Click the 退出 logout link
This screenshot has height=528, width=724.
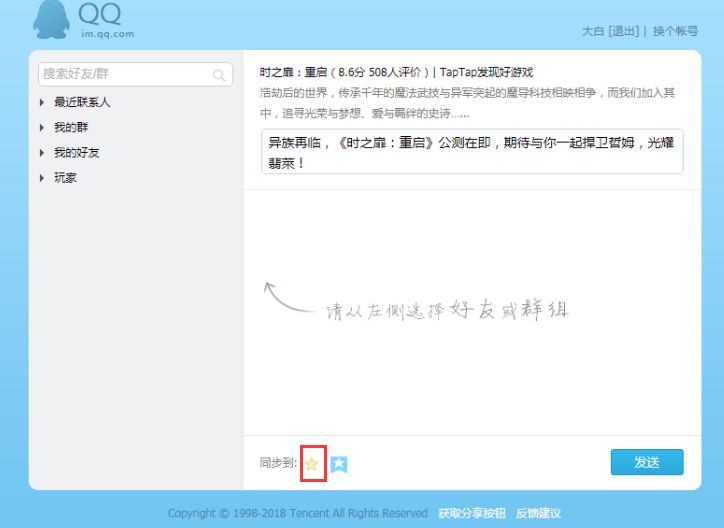(624, 31)
